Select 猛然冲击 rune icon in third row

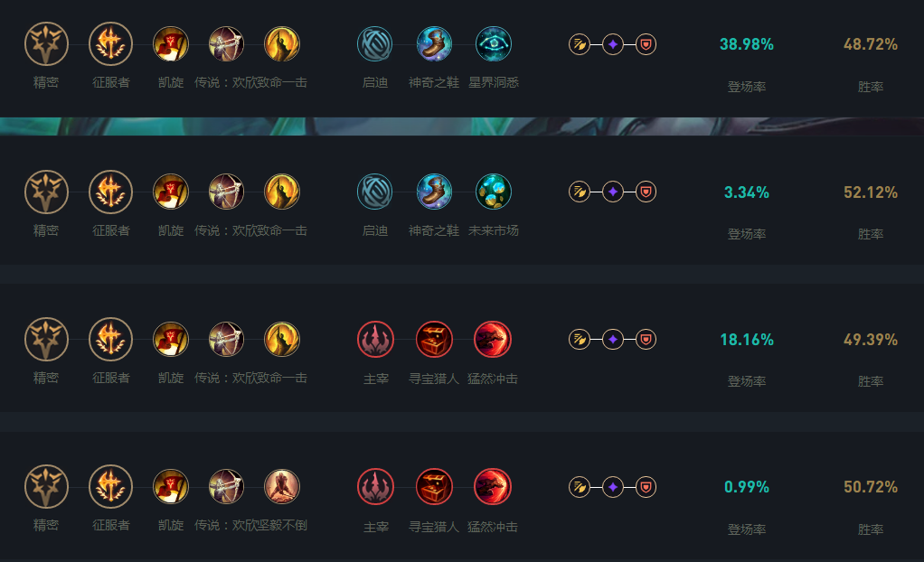click(x=493, y=340)
